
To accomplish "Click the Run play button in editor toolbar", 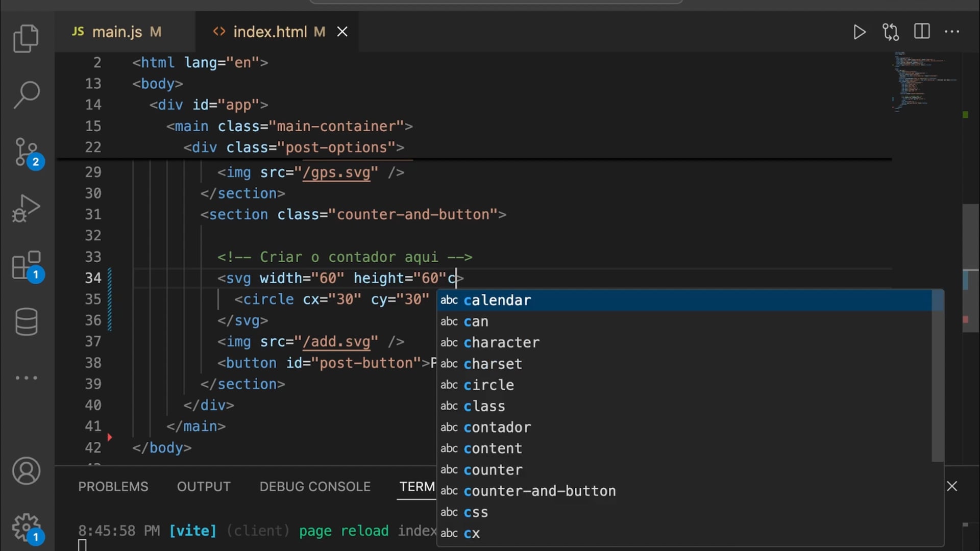I will coord(860,32).
